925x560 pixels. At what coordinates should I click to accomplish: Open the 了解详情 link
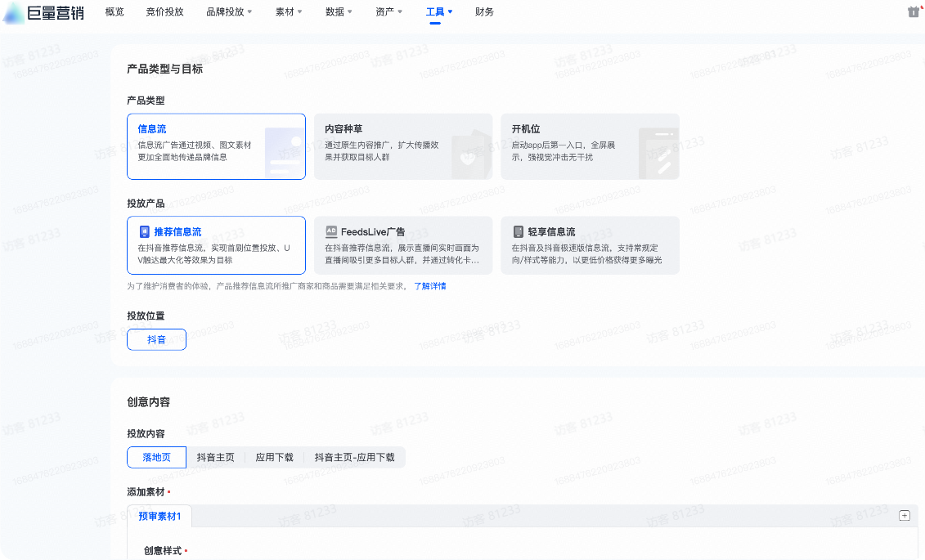pos(430,286)
